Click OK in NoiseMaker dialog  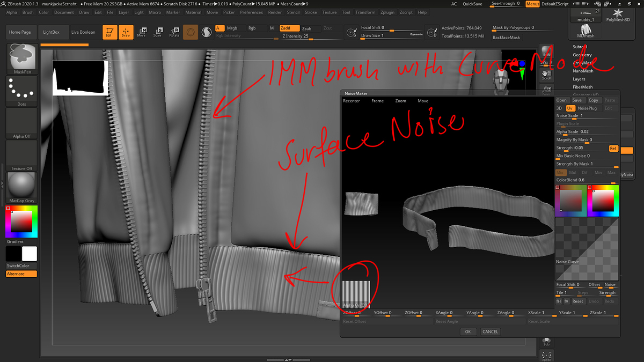[x=468, y=331]
